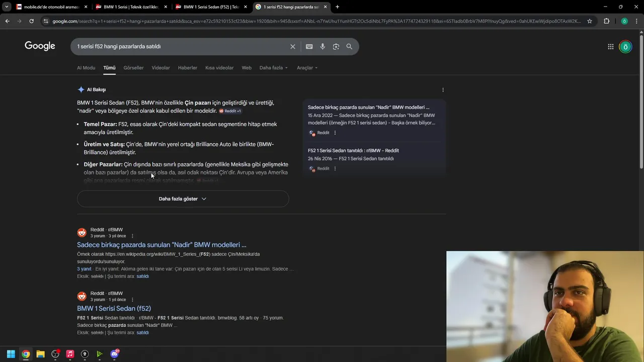The width and height of the screenshot is (644, 362).
Task: Go to the Google logo homepage
Action: (40, 46)
